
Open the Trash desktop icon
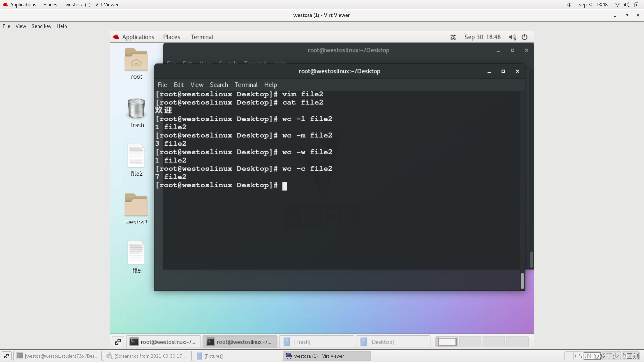tap(136, 109)
